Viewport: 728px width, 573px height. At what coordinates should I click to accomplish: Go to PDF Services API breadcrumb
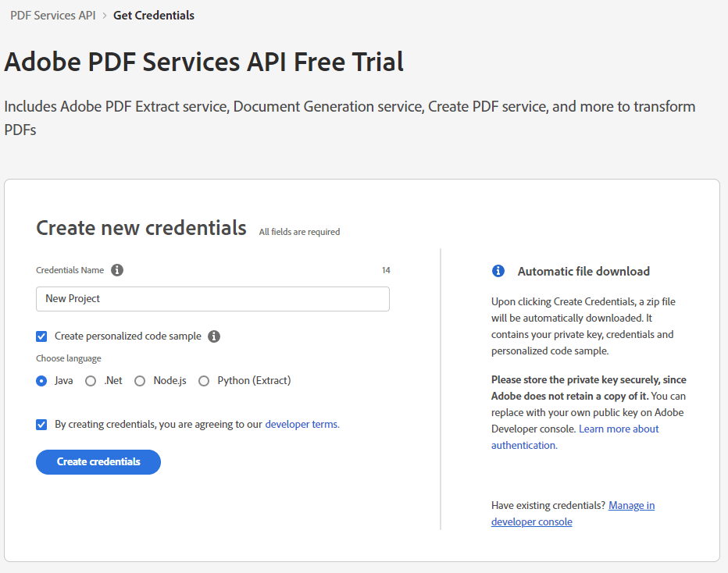click(x=53, y=16)
